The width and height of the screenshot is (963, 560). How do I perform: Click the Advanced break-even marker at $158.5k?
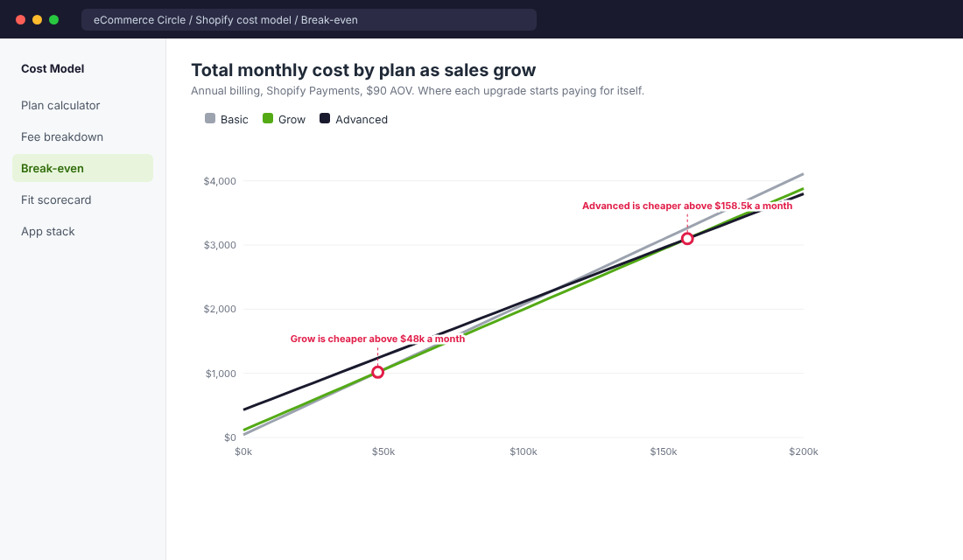coord(687,238)
